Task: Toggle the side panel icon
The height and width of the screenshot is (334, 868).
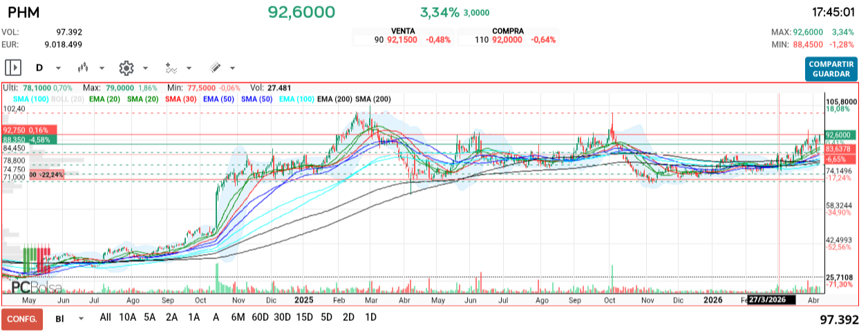Action: (13, 68)
